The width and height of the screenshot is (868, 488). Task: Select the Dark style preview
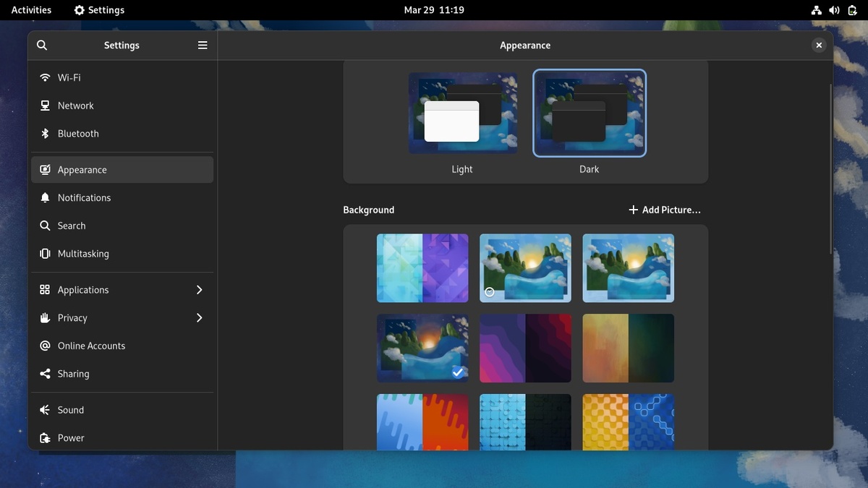(x=589, y=113)
